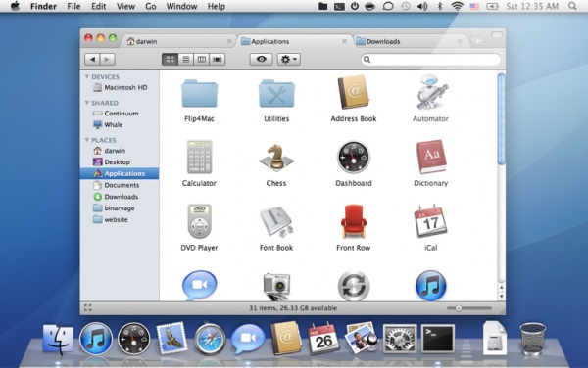Launch Safari from the Dock
This screenshot has width=588, height=368.
(x=210, y=340)
